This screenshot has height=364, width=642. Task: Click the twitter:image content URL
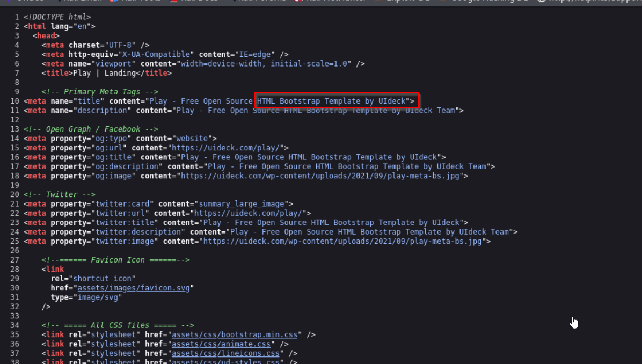tap(344, 241)
